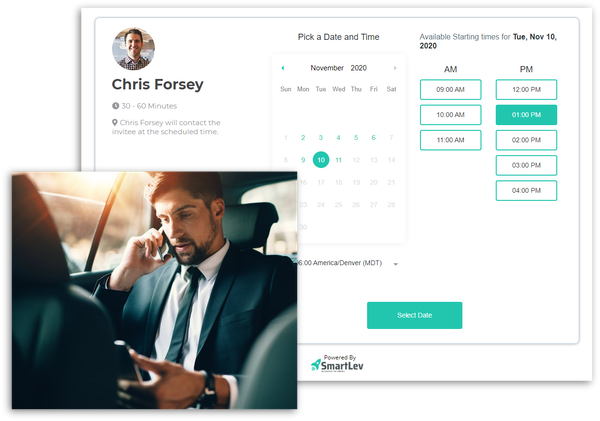Select November 11 on the calendar
The width and height of the screenshot is (600, 421).
pyautogui.click(x=338, y=160)
